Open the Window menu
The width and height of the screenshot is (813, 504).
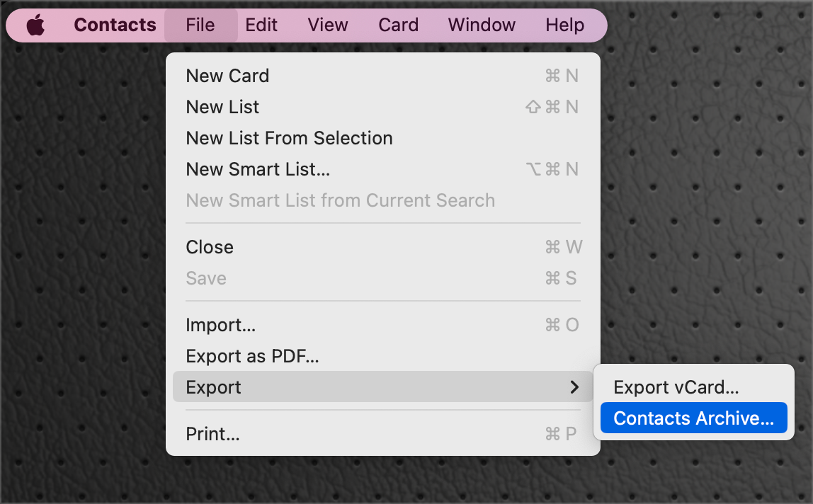482,25
